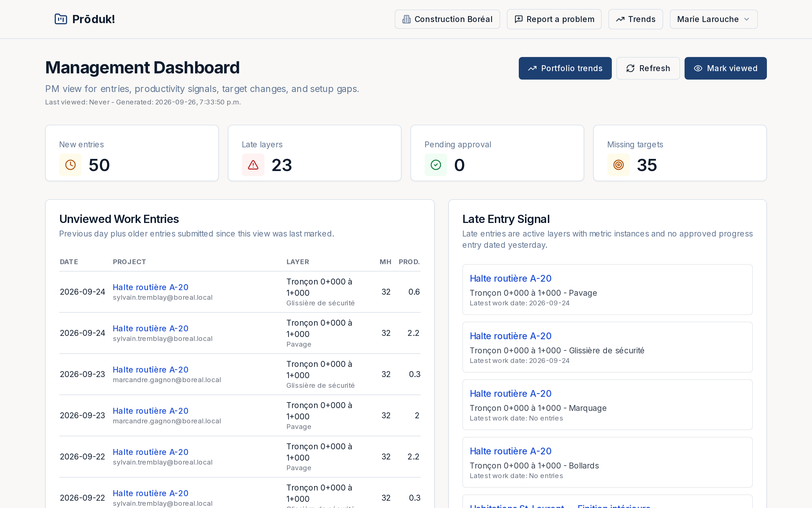Viewport: 812px width, 508px height.
Task: Click the MH column header
Action: click(385, 262)
